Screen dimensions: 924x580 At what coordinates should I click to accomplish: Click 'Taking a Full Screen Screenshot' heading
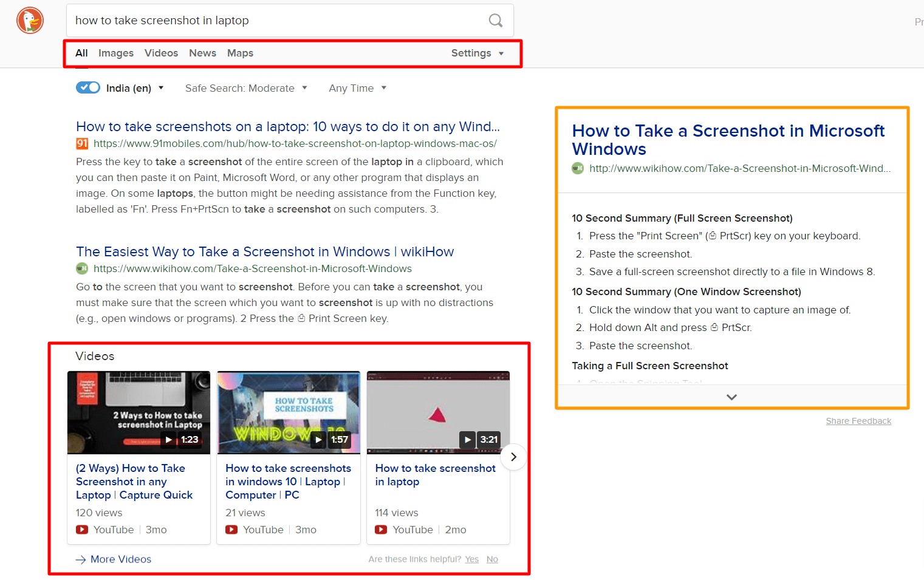(x=650, y=366)
